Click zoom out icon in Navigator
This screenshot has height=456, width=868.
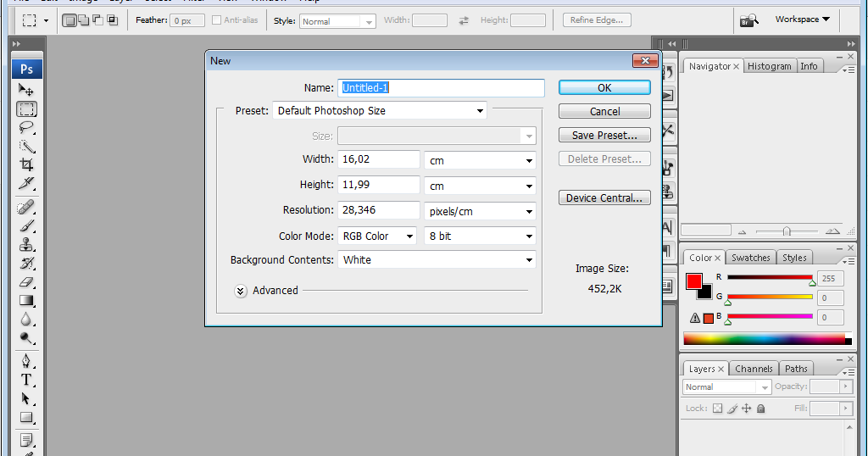pos(743,231)
